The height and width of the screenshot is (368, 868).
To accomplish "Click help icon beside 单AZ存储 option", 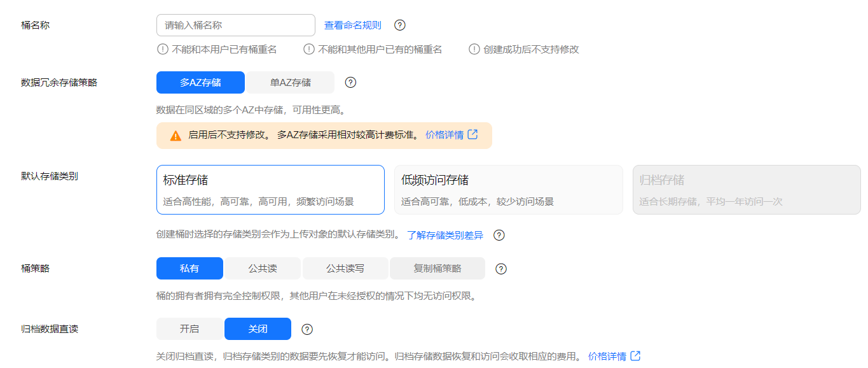I will coord(350,83).
